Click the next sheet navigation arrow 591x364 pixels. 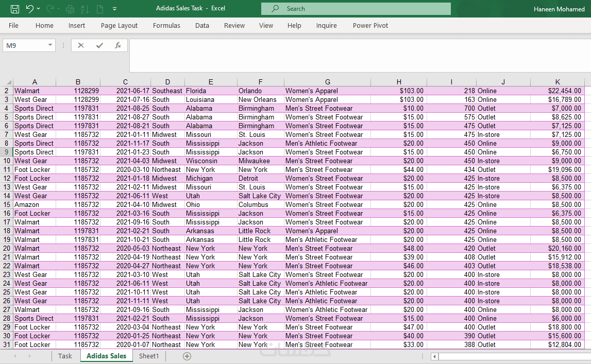[x=29, y=356]
